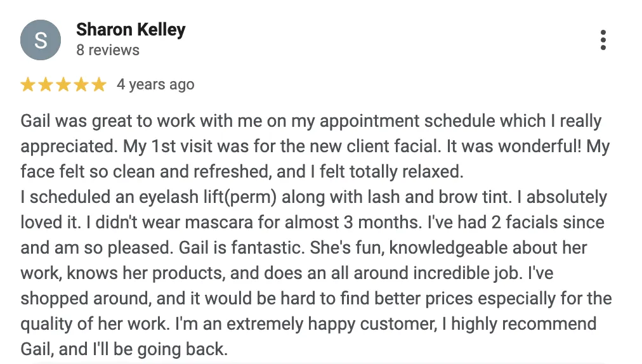Click the first gold rating star
Screen dimensions: 642x364
[28, 85]
